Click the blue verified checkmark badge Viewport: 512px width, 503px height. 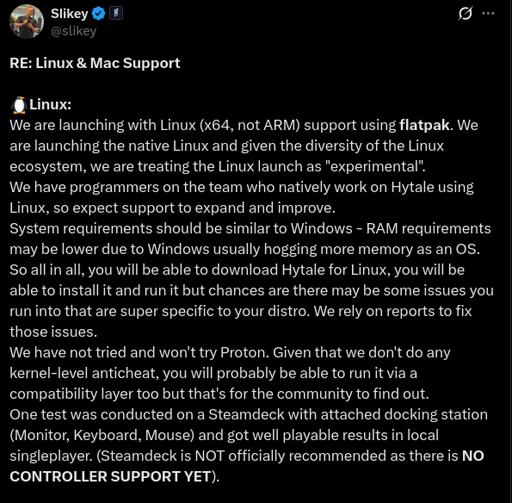coord(98,14)
